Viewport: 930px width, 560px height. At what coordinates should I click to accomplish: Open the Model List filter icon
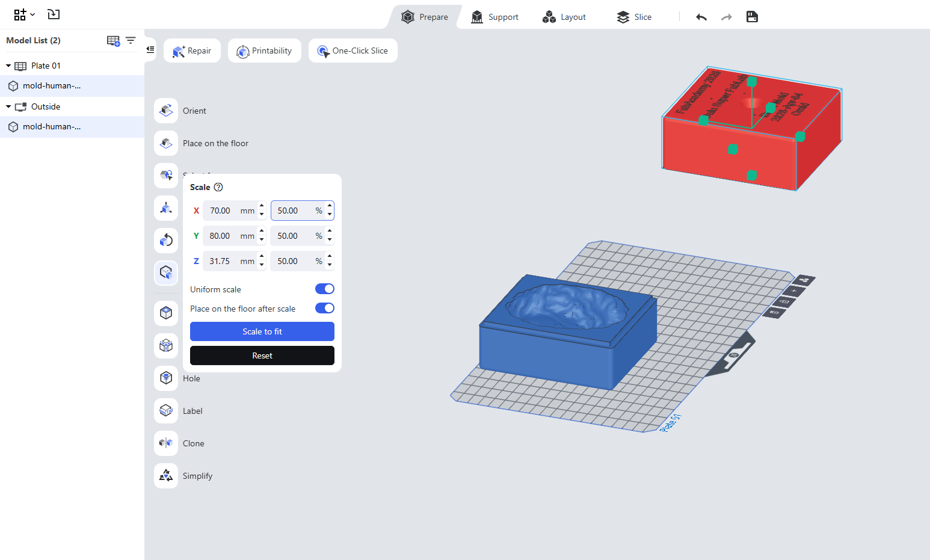[x=131, y=40]
